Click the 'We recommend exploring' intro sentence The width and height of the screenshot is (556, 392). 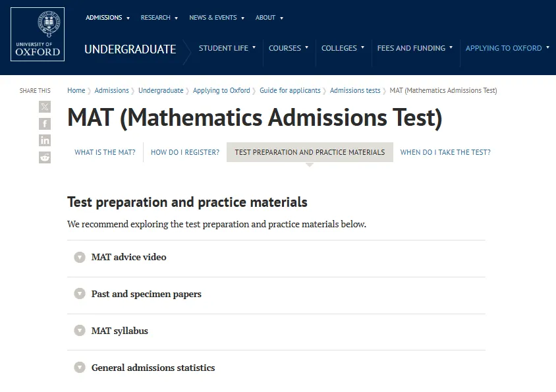pyautogui.click(x=217, y=224)
